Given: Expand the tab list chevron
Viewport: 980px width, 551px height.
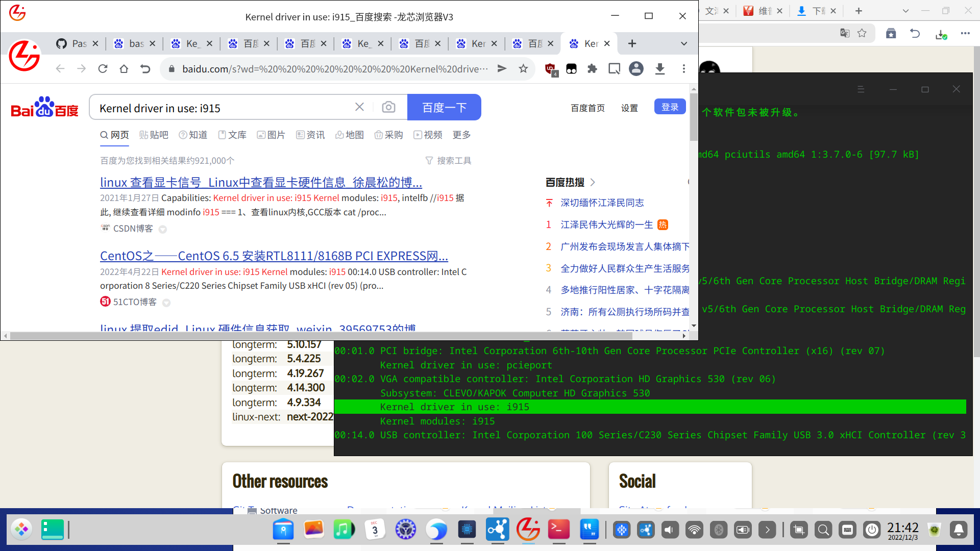Looking at the screenshot, I should 684,44.
